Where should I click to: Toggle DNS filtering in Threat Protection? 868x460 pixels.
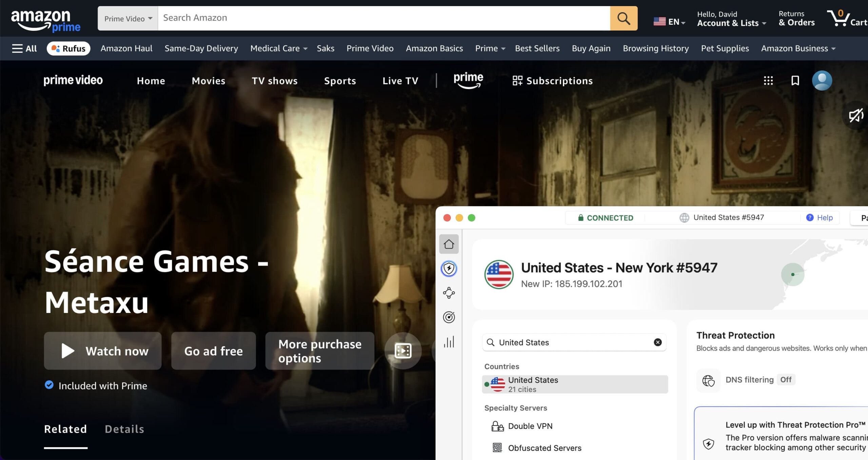pos(785,379)
